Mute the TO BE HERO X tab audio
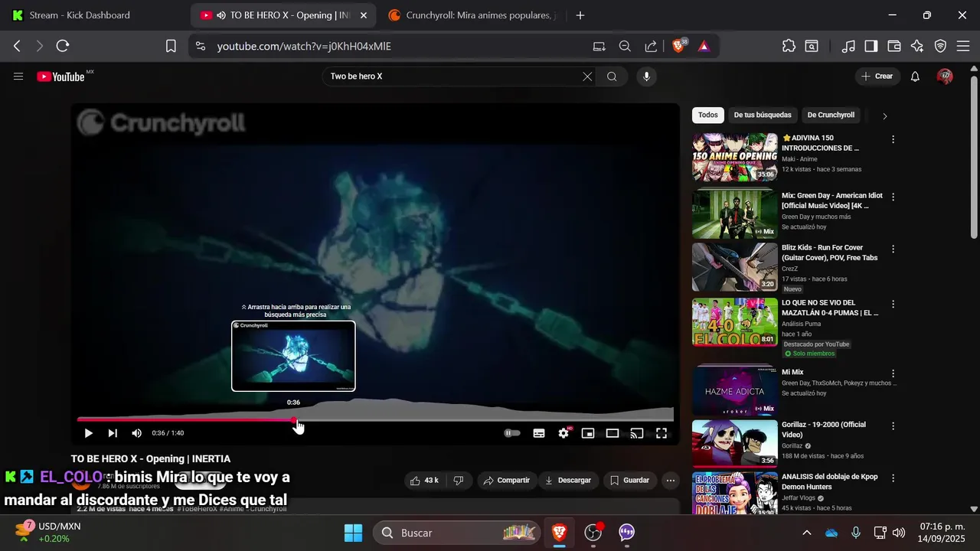Image resolution: width=980 pixels, height=551 pixels. tap(221, 15)
